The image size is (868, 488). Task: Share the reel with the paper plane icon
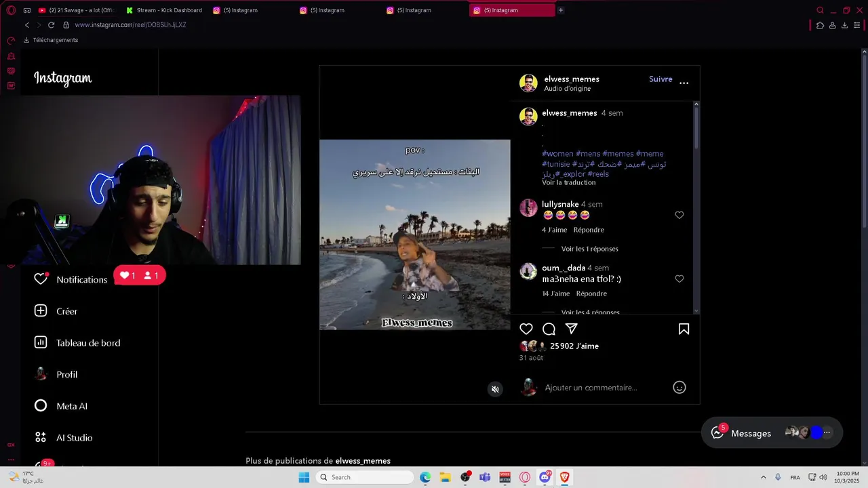coord(572,329)
